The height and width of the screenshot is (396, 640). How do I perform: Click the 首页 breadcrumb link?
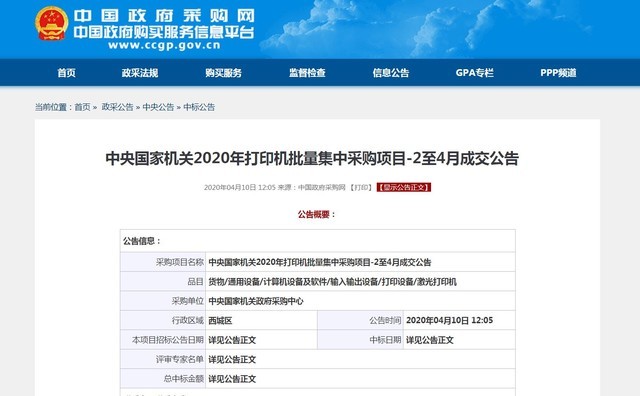82,107
